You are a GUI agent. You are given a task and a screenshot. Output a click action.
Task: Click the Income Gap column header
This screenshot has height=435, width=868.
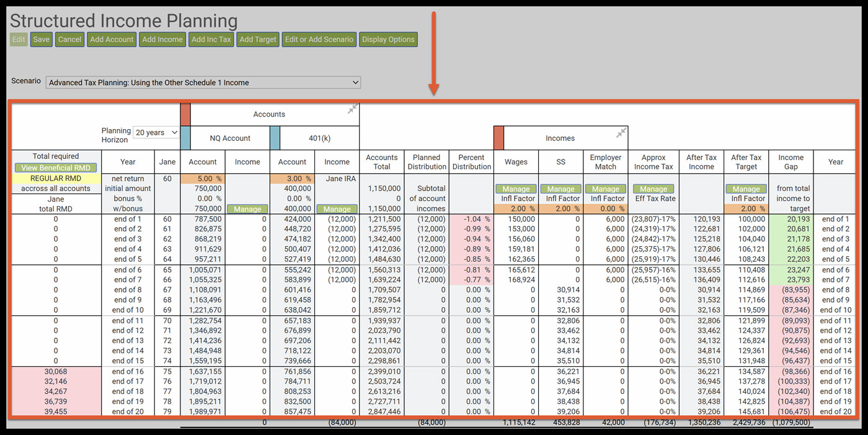click(790, 161)
